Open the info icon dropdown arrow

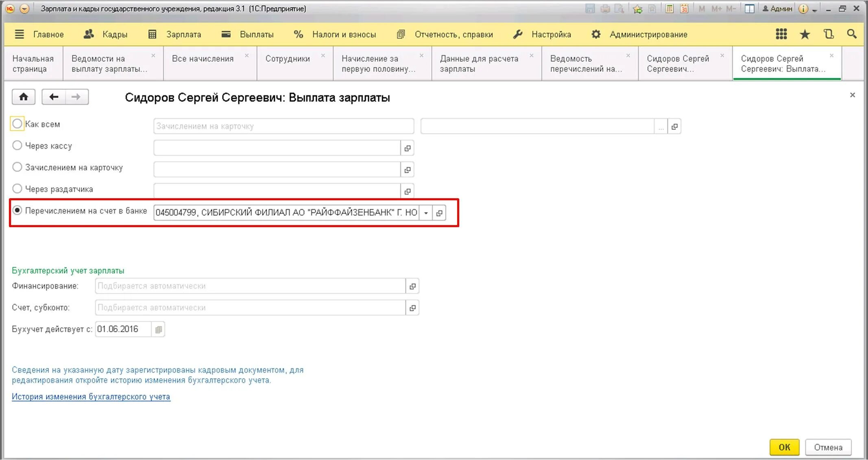(x=815, y=10)
